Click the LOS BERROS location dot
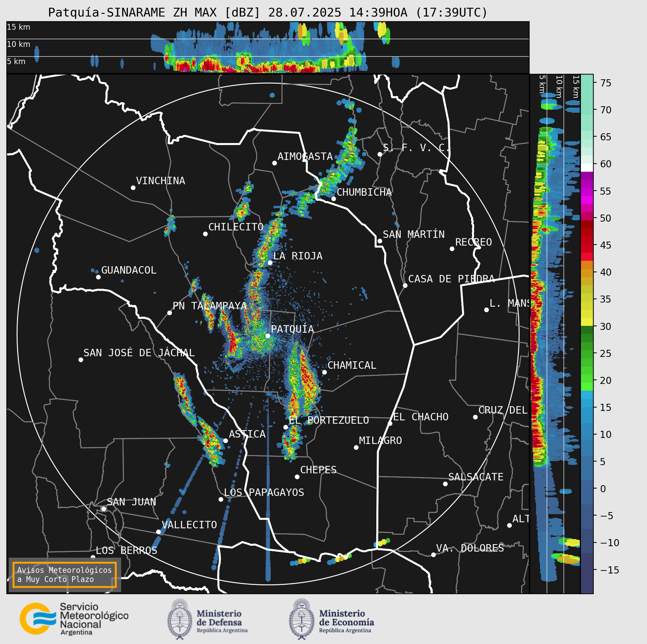This screenshot has height=644, width=647. click(93, 557)
